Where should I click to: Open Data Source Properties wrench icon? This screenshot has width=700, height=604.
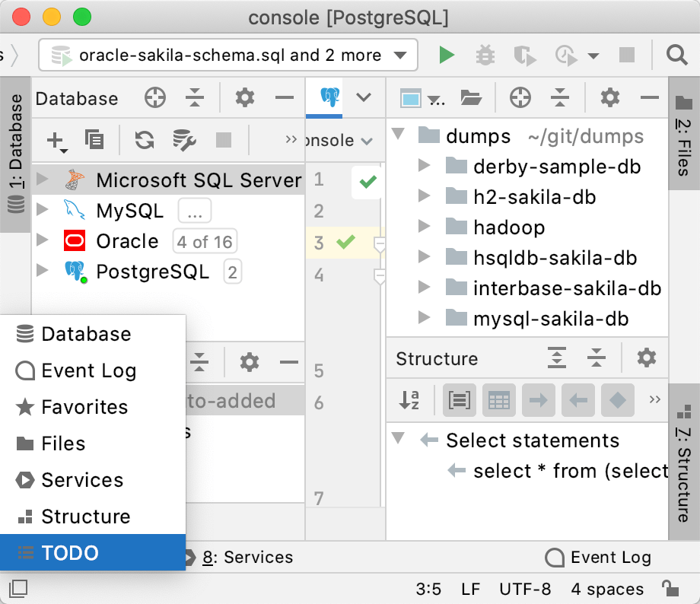(x=184, y=140)
